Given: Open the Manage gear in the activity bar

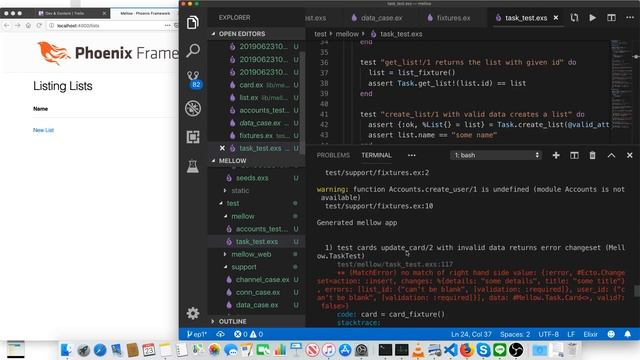Looking at the screenshot, I should click(193, 313).
